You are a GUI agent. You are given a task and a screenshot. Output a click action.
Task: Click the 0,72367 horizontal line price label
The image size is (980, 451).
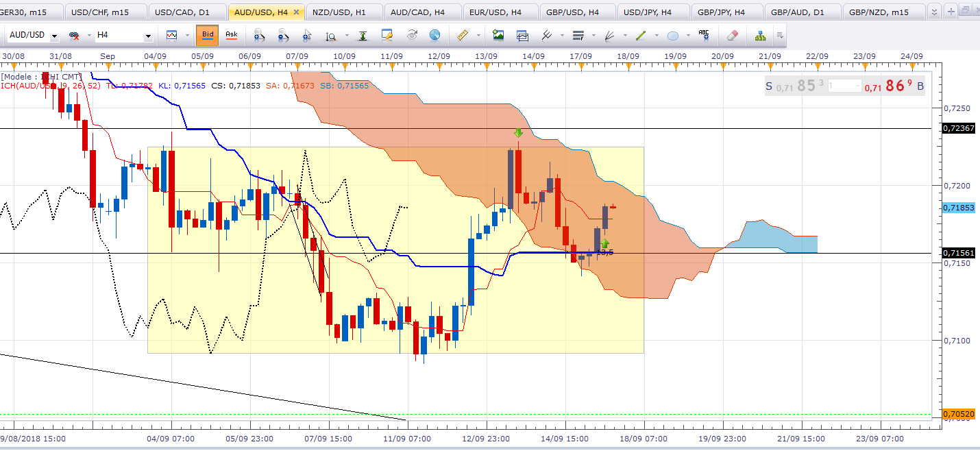[x=958, y=128]
